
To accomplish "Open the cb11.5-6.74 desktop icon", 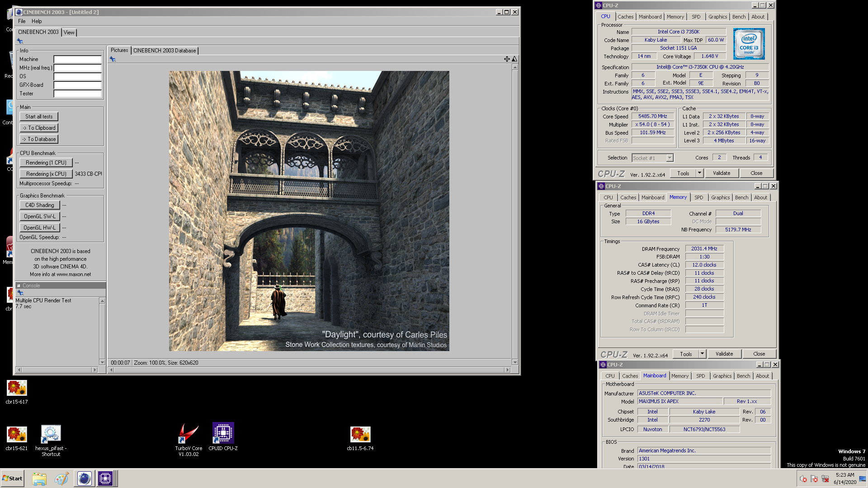I will [360, 438].
